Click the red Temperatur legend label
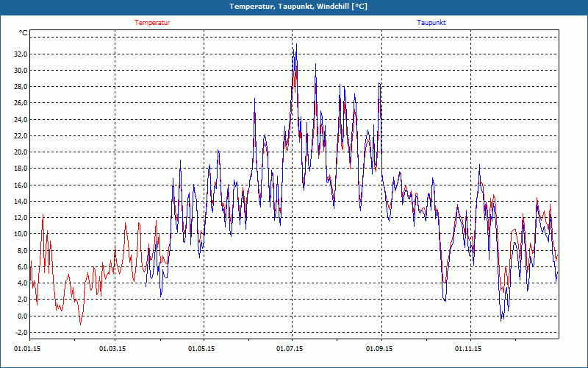The height and width of the screenshot is (368, 588). pos(152,23)
